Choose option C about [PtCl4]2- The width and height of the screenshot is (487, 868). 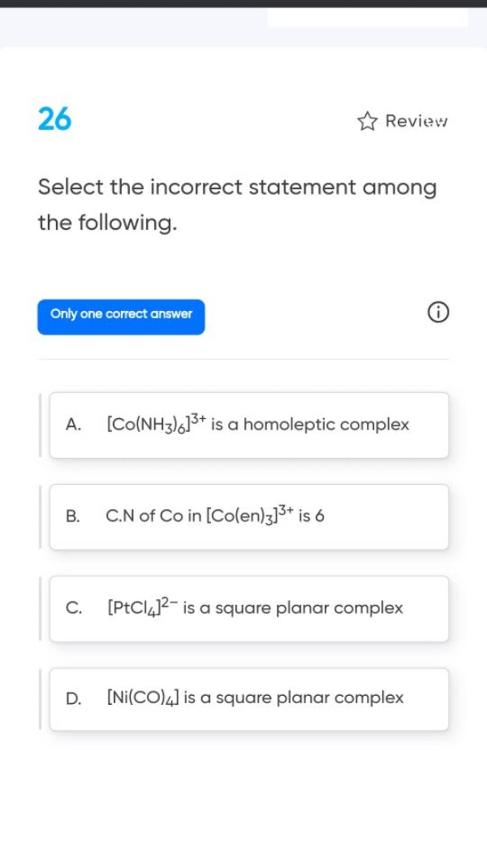coord(249,609)
